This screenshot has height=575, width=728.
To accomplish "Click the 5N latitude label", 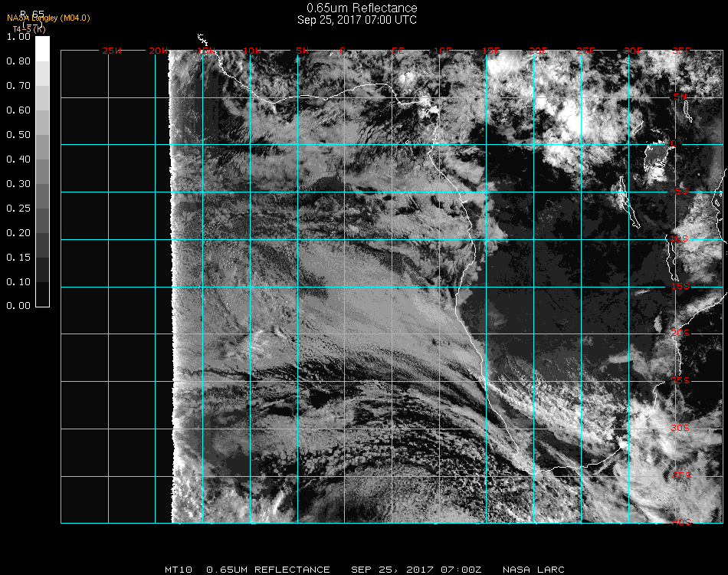I will [x=680, y=97].
